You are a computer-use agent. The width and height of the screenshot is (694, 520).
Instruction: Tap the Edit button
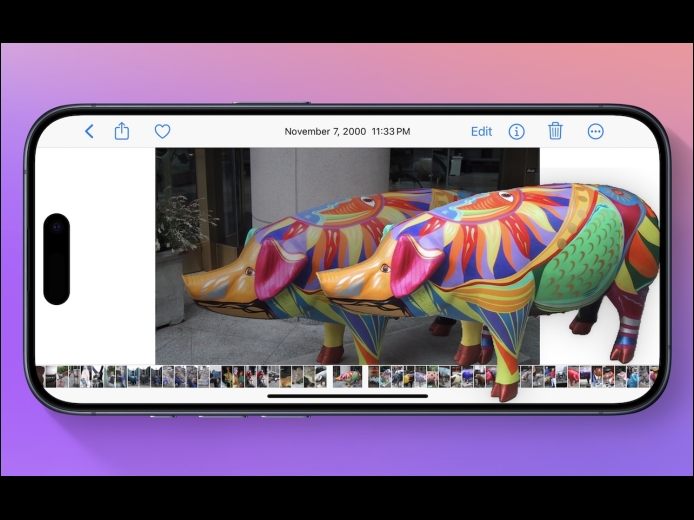(x=481, y=131)
